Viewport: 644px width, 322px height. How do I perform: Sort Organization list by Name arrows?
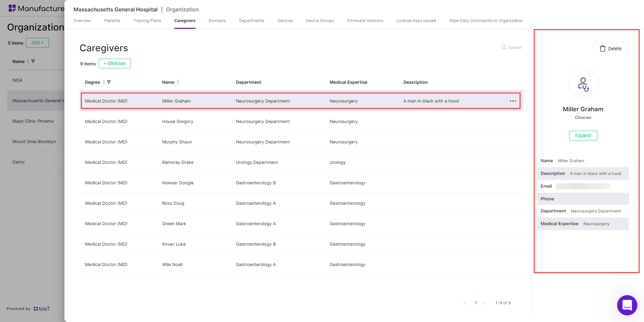28,61
